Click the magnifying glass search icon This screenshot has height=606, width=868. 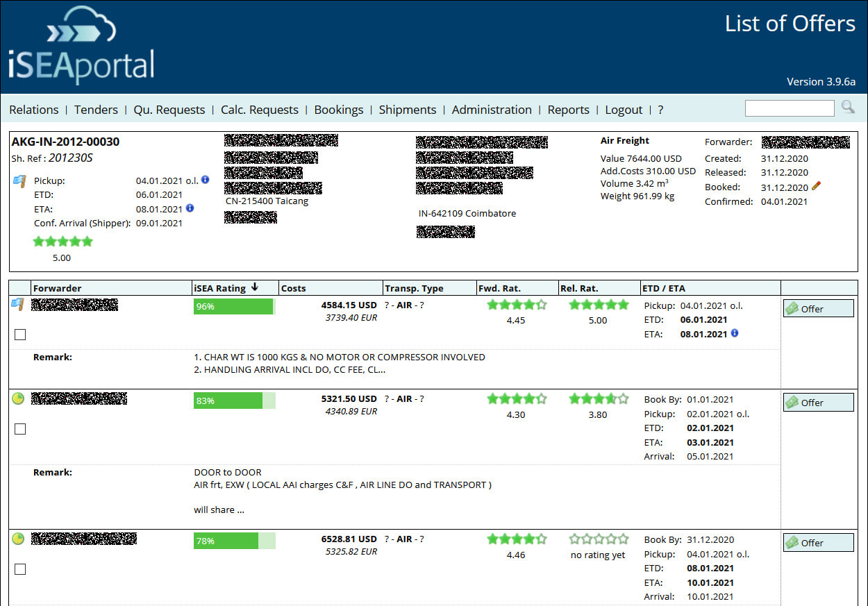coord(848,107)
